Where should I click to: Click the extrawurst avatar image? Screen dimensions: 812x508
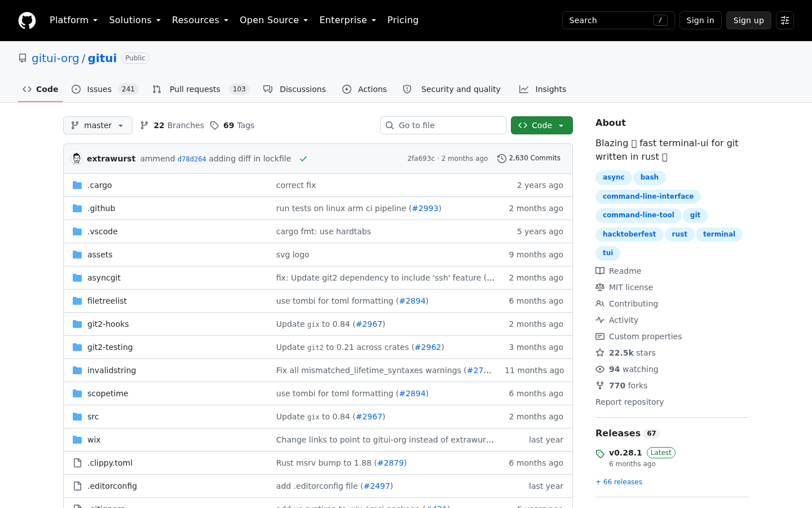pos(77,159)
